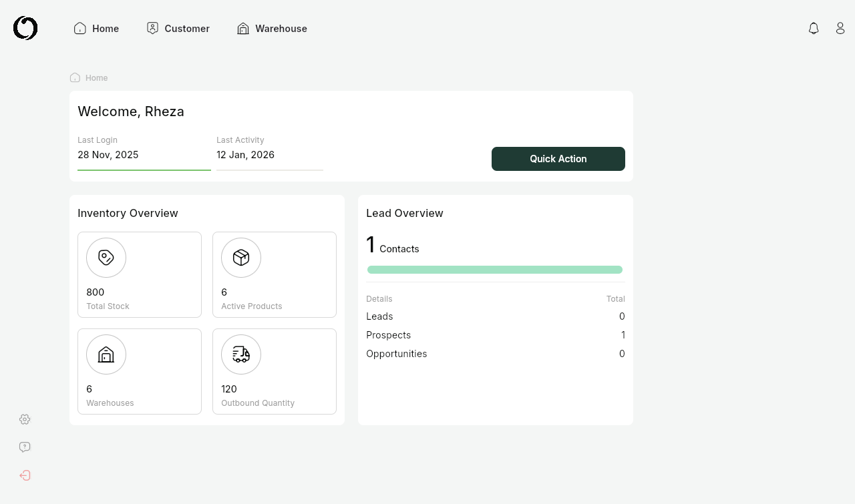Switch to the Last Activity tab
855x504 pixels.
pos(269,148)
